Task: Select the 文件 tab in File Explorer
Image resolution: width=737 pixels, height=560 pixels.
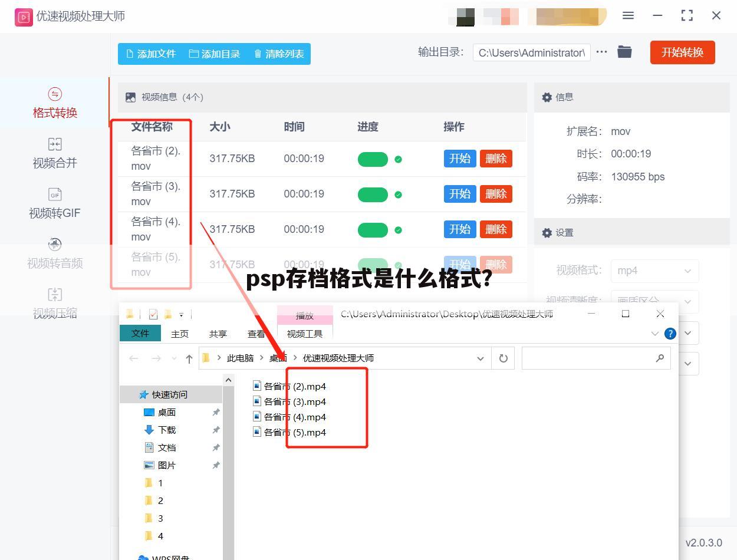Action: (x=140, y=333)
